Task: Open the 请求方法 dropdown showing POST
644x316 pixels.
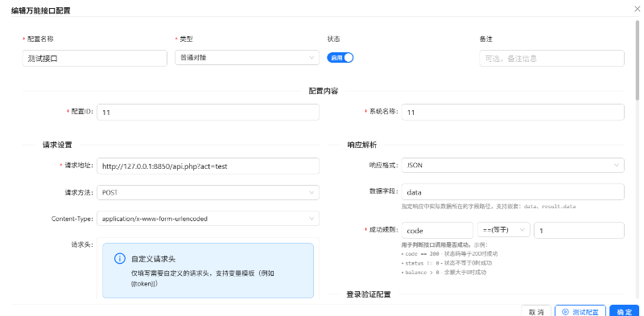Action: coord(208,192)
